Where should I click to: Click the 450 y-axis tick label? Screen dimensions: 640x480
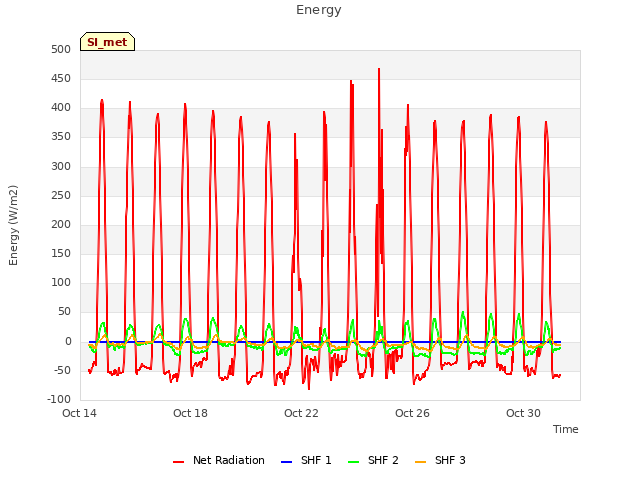pos(61,78)
